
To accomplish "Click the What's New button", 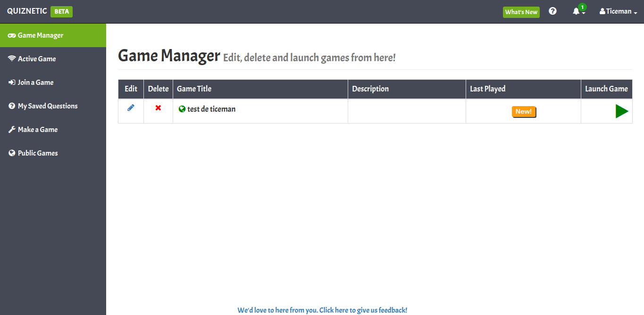I will tap(521, 12).
